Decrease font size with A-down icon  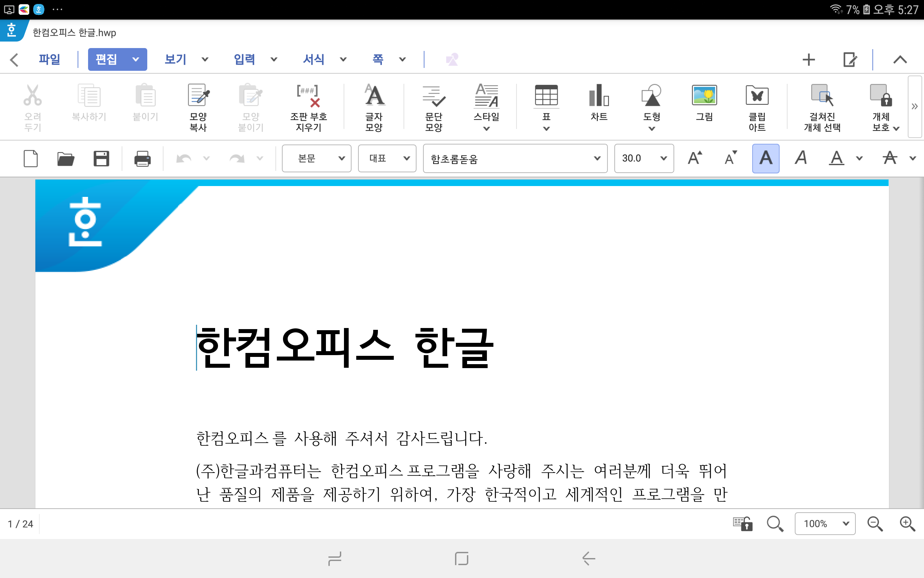[x=731, y=158]
